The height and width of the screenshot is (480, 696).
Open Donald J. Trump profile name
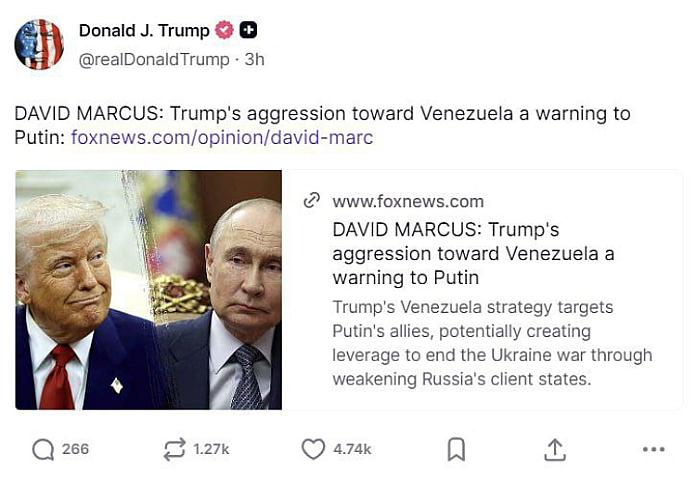click(x=144, y=31)
